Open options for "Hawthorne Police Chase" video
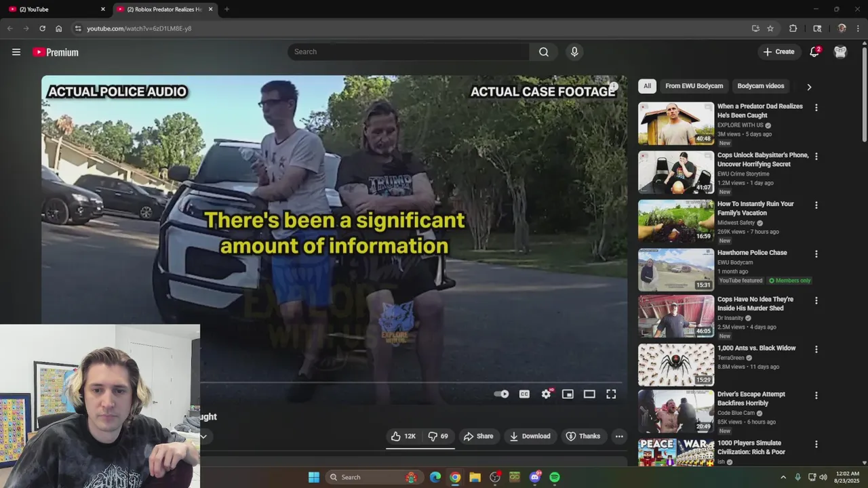 [x=816, y=254]
